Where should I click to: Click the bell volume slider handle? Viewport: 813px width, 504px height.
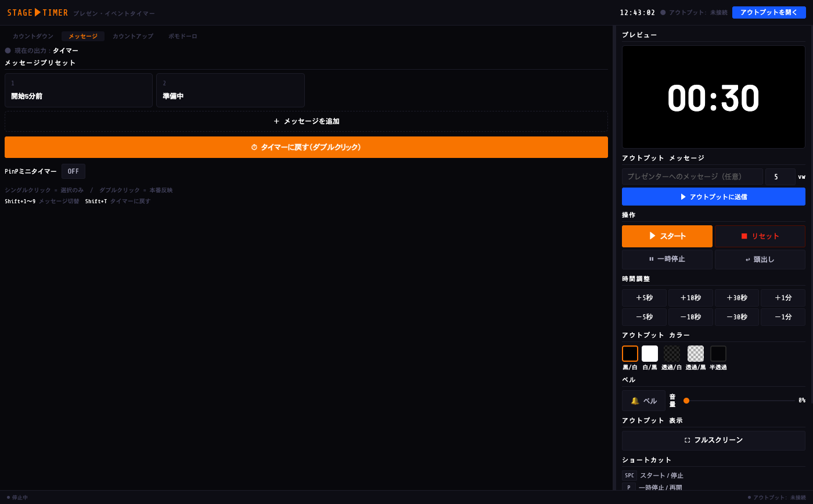pos(686,401)
